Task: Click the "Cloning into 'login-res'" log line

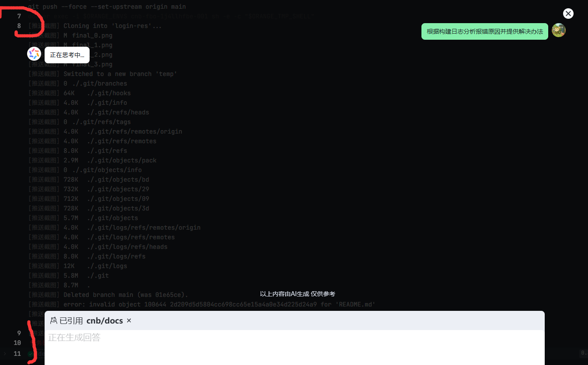Action: coord(112,26)
